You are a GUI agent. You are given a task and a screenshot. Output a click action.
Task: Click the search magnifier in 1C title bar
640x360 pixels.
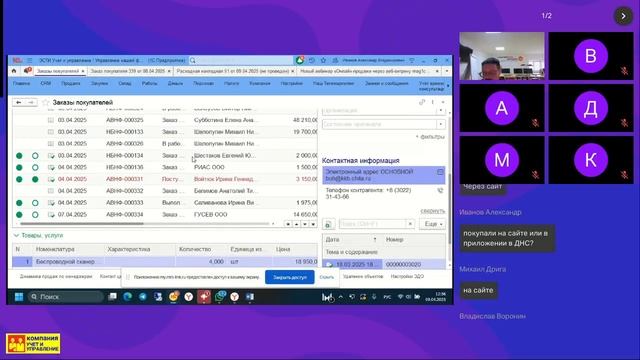pyautogui.click(x=193, y=60)
